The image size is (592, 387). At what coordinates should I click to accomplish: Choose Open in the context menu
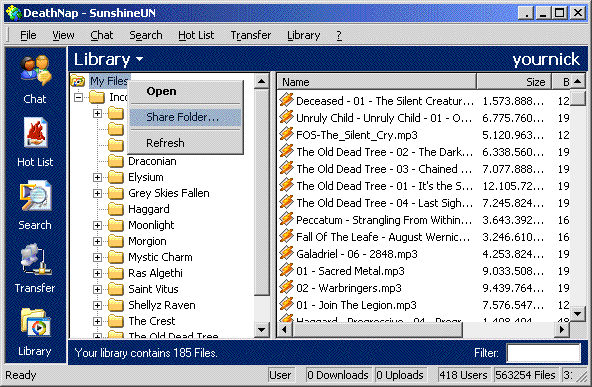(x=185, y=91)
